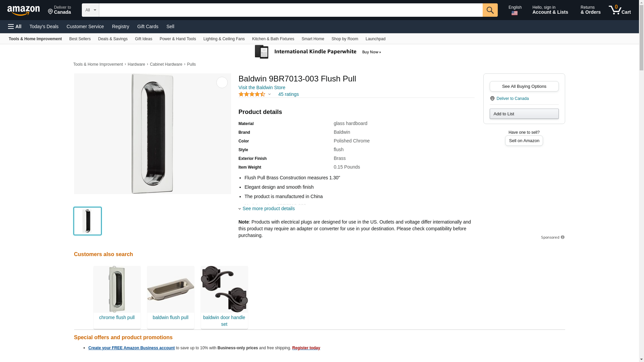The height and width of the screenshot is (362, 644).
Task: Open the All hamburger menu
Action: (15, 26)
